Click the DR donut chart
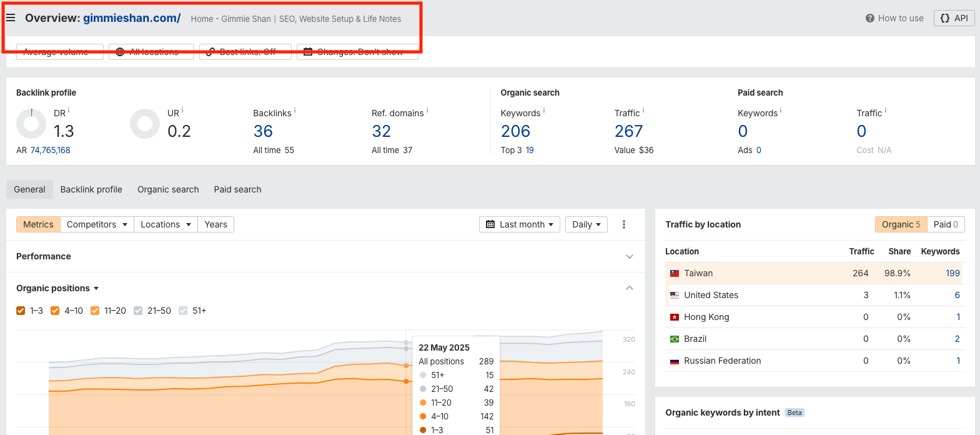980x435 pixels. click(31, 124)
